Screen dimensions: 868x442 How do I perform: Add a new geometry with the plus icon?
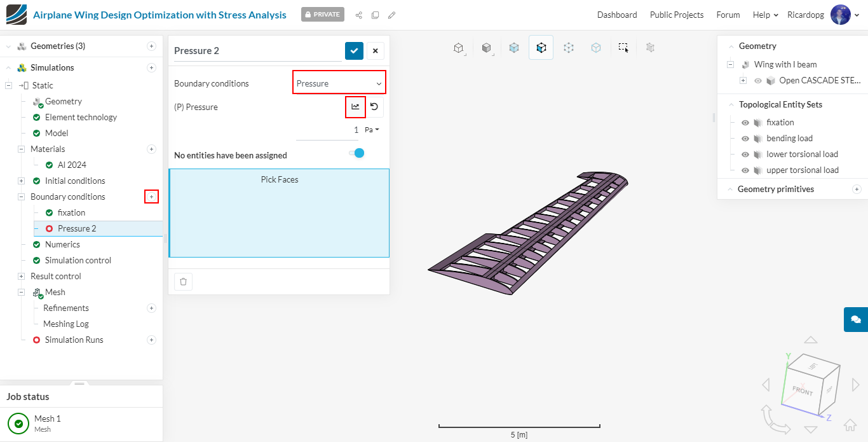[151, 46]
